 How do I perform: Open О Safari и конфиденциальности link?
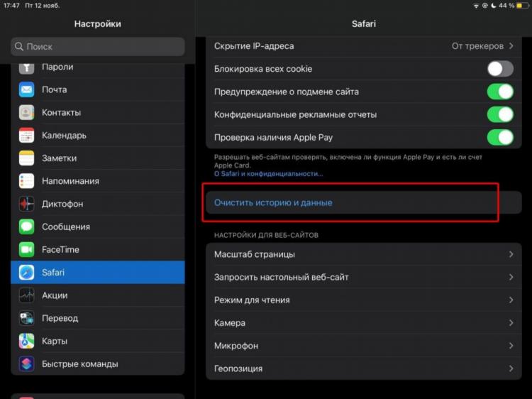268,174
